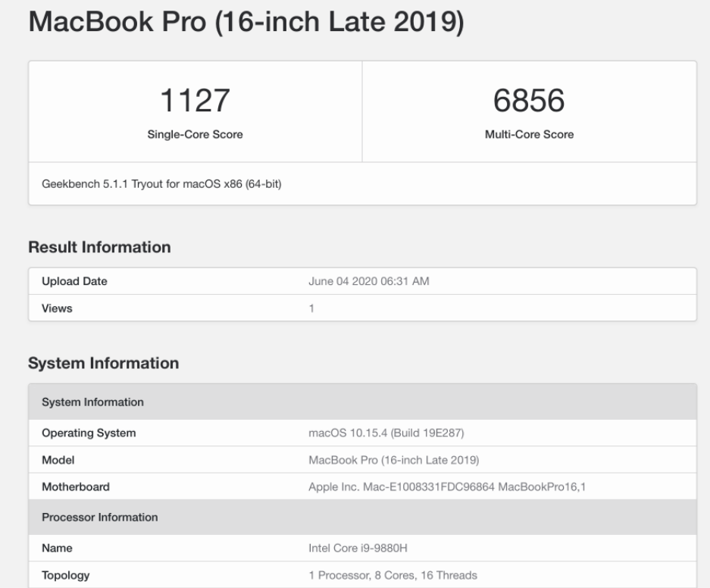Select the Model value MacBook Pro (16-inch Late 2019)
The width and height of the screenshot is (710, 588).
pyautogui.click(x=394, y=460)
